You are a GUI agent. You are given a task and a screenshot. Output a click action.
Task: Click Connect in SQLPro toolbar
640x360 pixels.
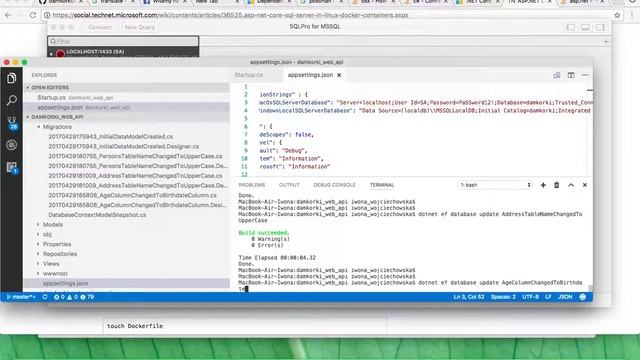[100, 27]
